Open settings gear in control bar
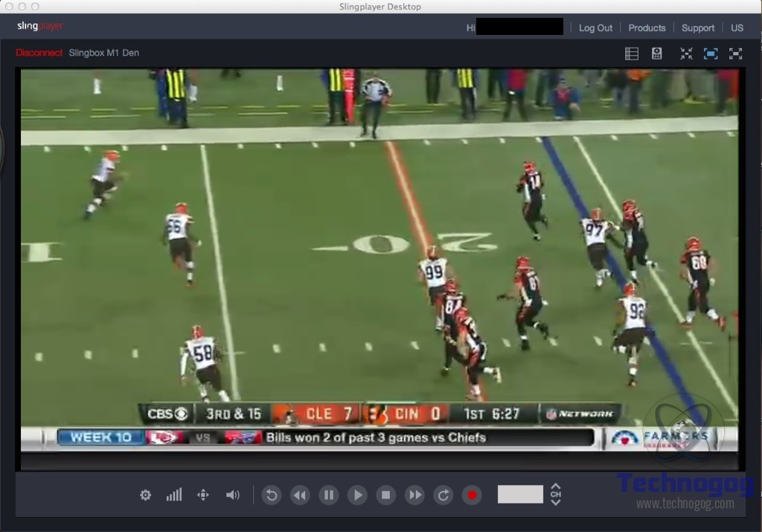 (145, 495)
